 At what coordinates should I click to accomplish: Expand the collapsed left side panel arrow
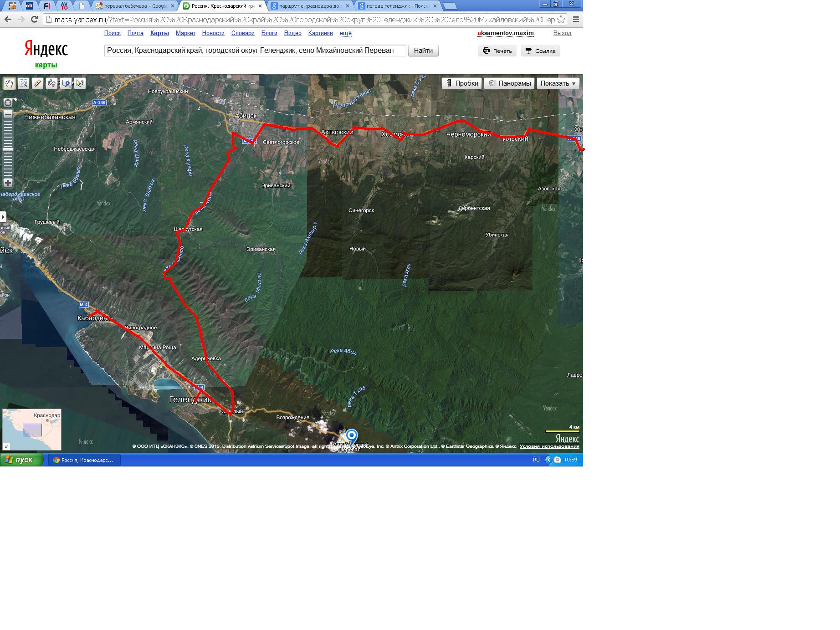[x=3, y=217]
